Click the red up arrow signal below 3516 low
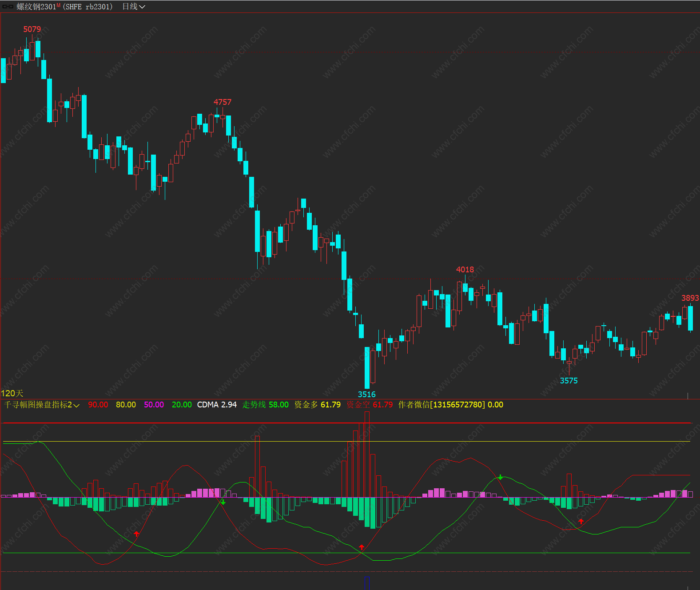This screenshot has width=700, height=590. point(362,547)
